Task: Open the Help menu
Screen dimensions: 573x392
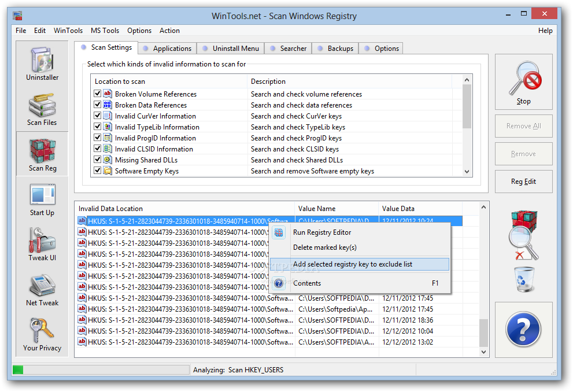Action: (x=545, y=30)
